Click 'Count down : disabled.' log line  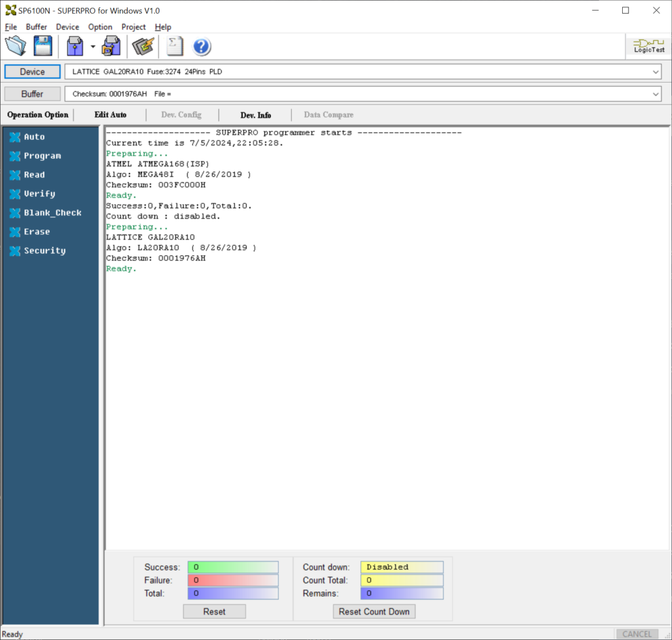click(163, 216)
